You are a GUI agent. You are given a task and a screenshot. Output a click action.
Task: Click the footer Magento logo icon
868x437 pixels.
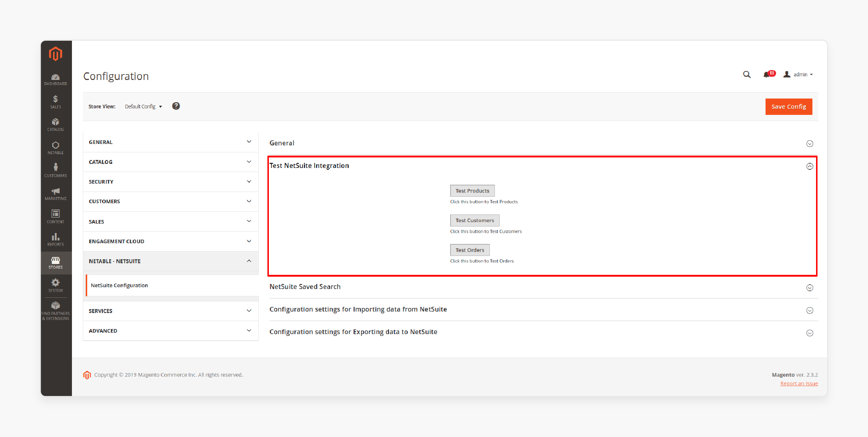click(87, 375)
